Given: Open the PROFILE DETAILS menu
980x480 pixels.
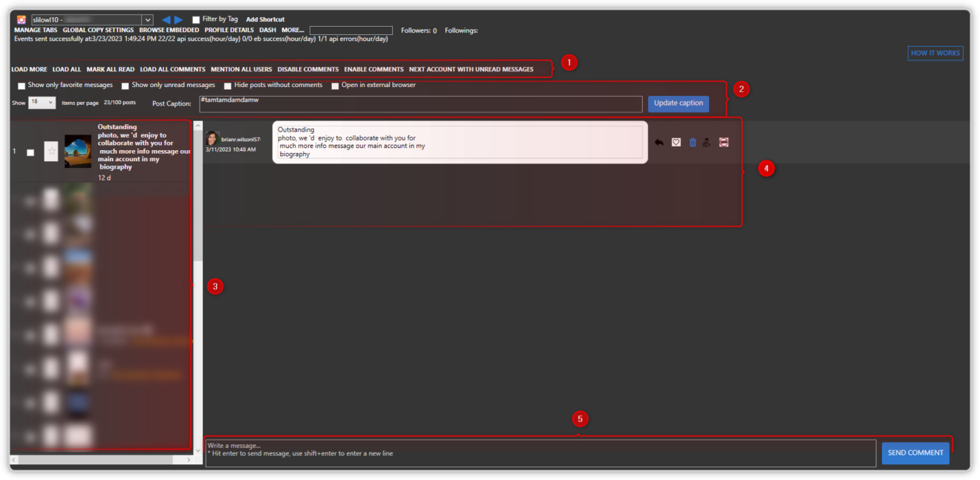Looking at the screenshot, I should (x=229, y=30).
